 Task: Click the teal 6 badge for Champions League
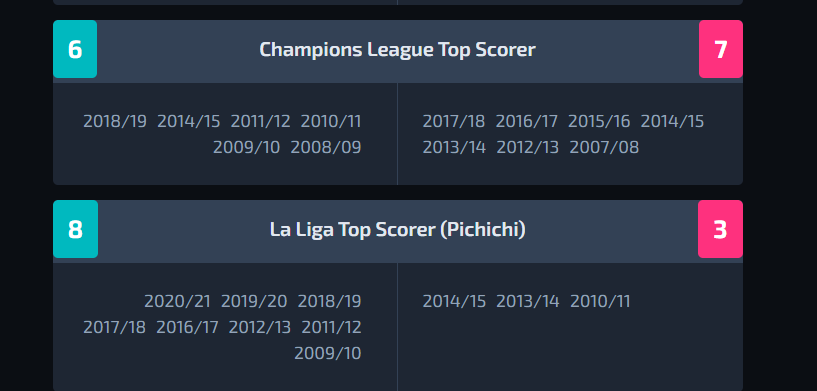click(75, 49)
